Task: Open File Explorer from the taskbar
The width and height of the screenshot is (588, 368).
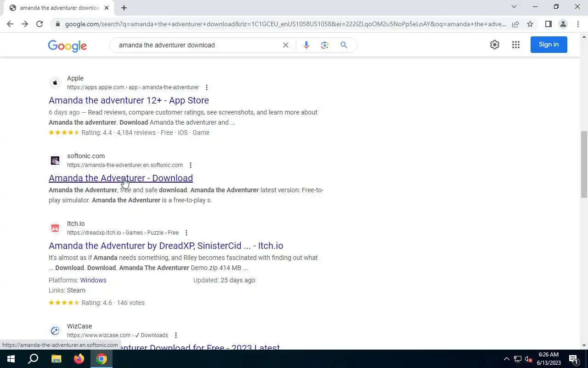Action: coord(56,359)
